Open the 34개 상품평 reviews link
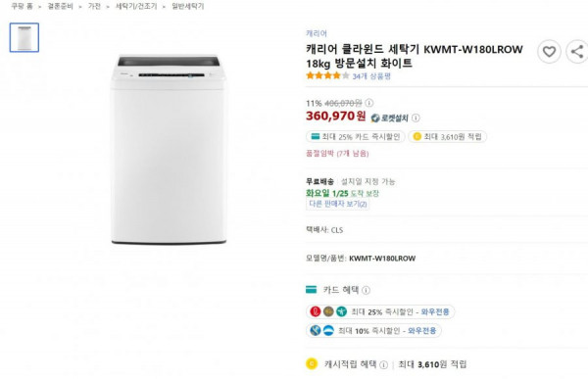588x379 pixels. tap(371, 76)
